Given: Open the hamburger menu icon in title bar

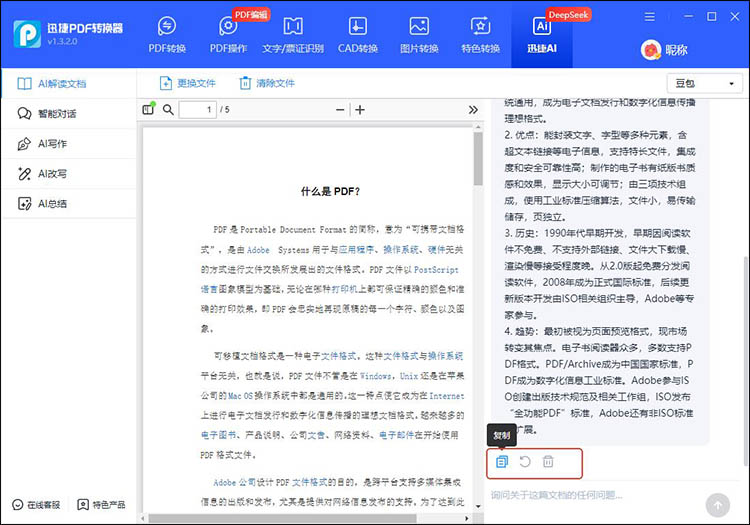Looking at the screenshot, I should 650,17.
